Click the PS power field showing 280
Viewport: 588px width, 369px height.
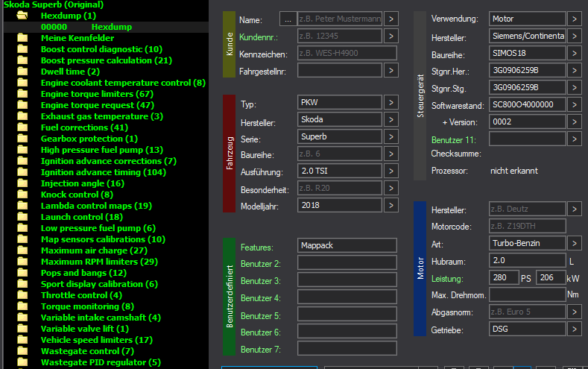[504, 277]
